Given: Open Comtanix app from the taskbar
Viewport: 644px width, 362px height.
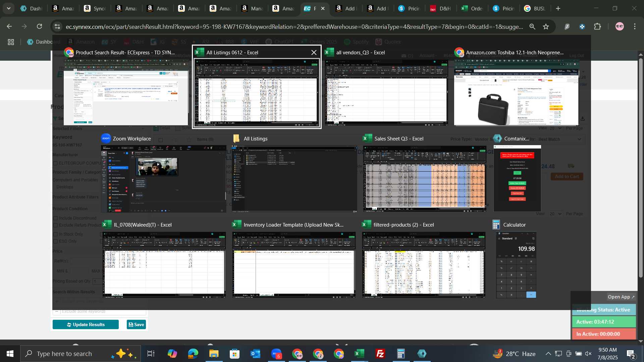Looking at the screenshot, I should pyautogui.click(x=422, y=354).
